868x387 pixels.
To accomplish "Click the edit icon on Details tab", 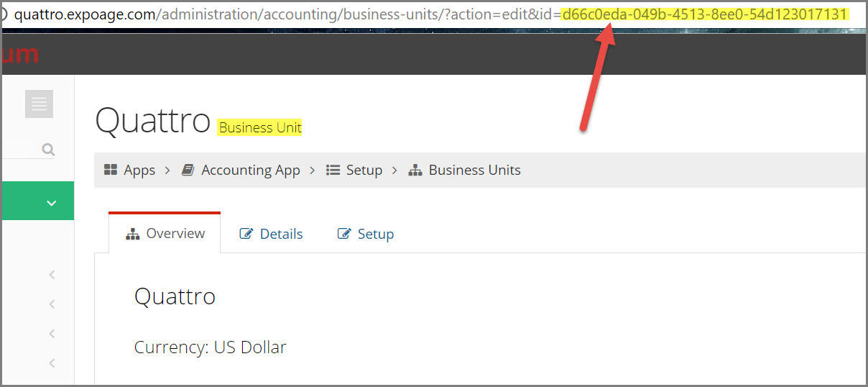I will coord(246,234).
